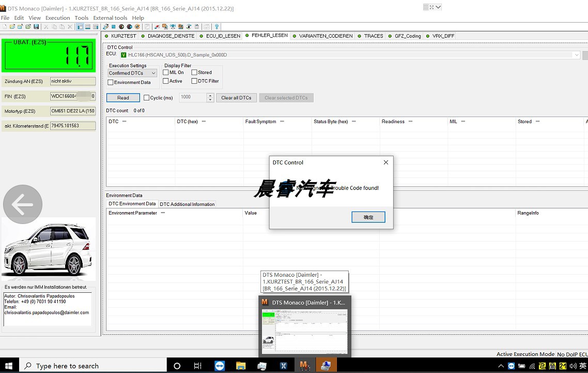The image size is (588, 373).
Task: Switch to the KURZTEST tab
Action: 120,36
